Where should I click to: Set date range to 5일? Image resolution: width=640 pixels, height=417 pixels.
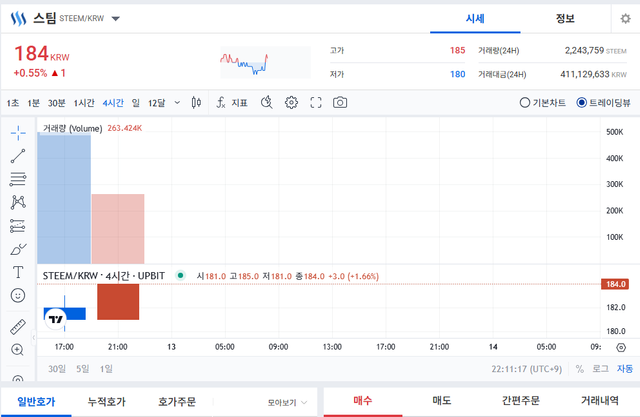82,369
